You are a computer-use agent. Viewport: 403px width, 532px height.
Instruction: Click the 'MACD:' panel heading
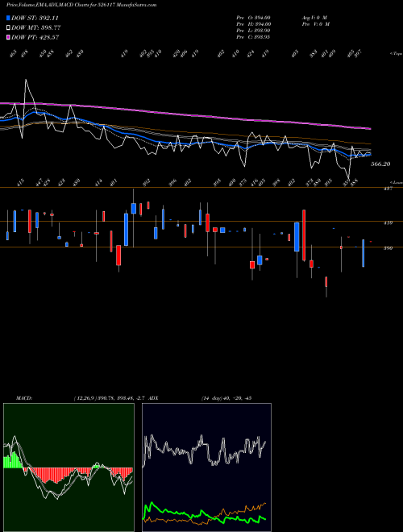[24, 398]
